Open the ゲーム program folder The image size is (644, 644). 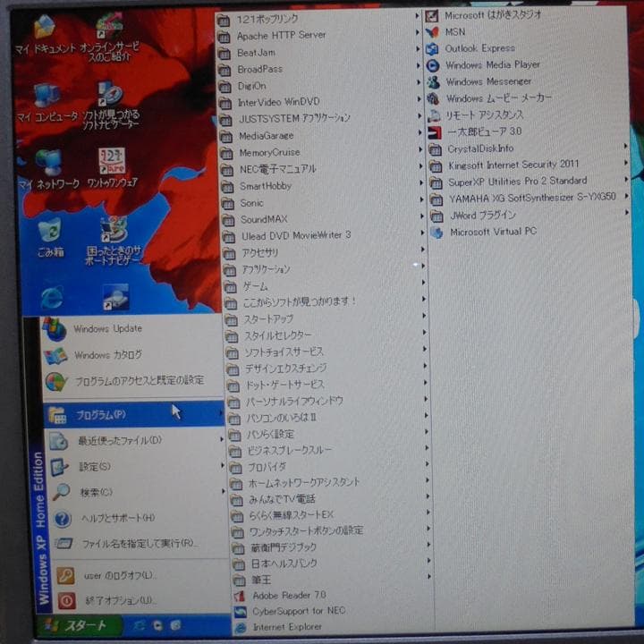(x=326, y=286)
